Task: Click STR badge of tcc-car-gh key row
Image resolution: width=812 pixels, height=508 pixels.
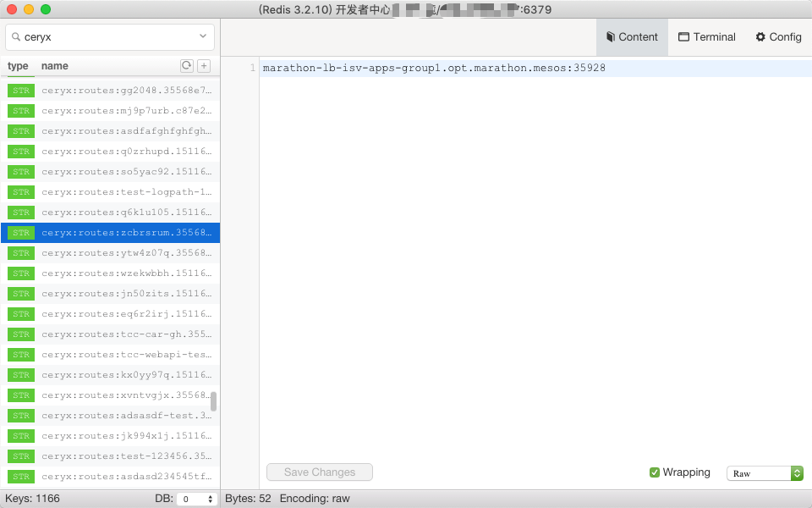Action: (21, 334)
